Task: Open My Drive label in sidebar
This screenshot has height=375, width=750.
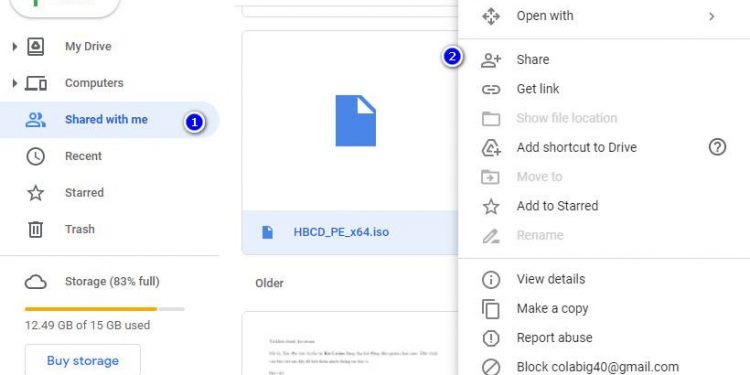Action: click(88, 46)
